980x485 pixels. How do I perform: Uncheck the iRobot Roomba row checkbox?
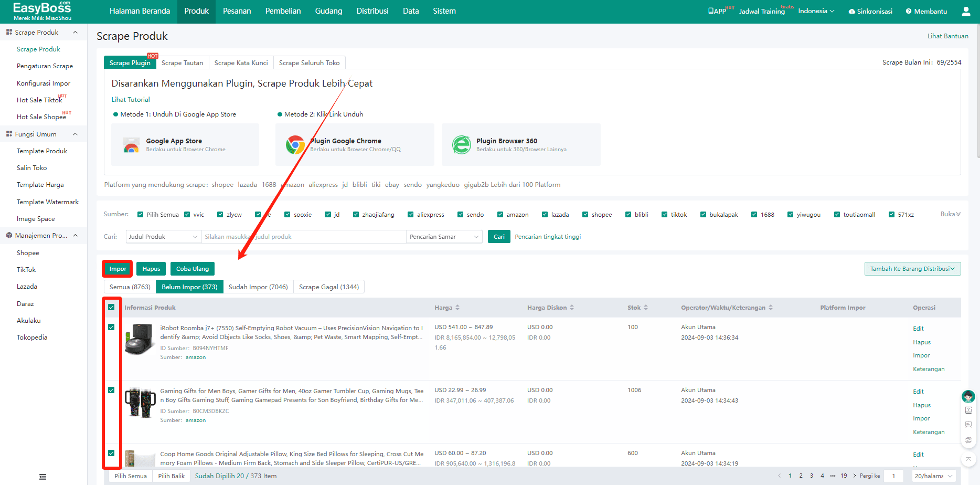111,327
